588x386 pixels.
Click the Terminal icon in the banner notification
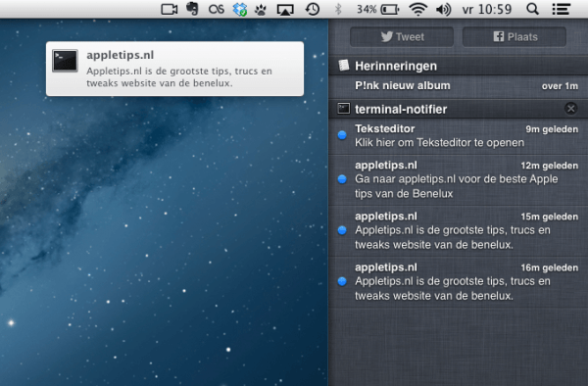coord(66,61)
